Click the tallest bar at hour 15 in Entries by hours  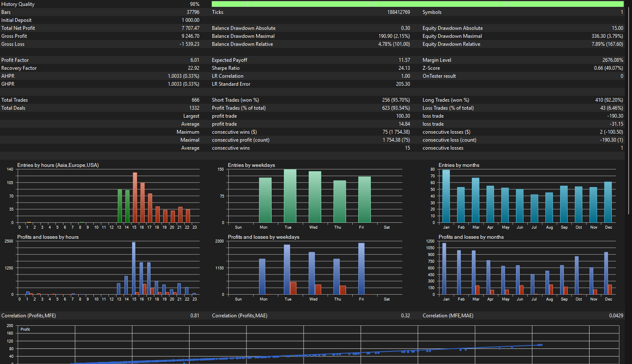click(x=135, y=198)
